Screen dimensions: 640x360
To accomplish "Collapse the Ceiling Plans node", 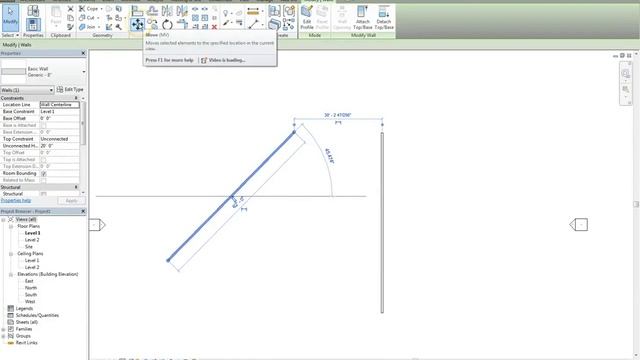I will (x=11, y=253).
